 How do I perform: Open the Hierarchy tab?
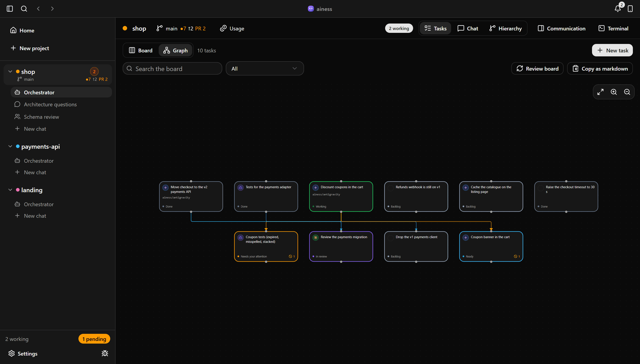tap(505, 28)
